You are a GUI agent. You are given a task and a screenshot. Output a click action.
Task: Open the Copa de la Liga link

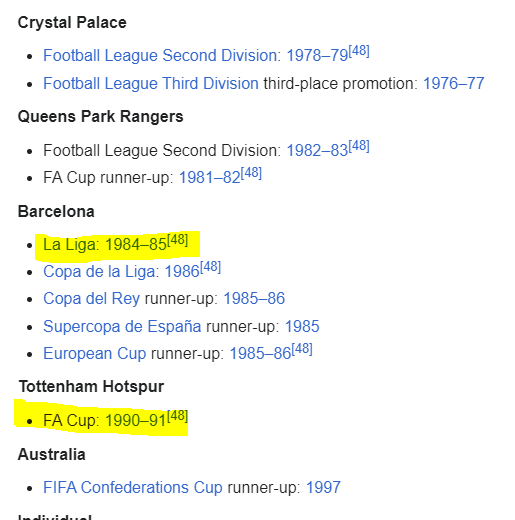tap(99, 272)
